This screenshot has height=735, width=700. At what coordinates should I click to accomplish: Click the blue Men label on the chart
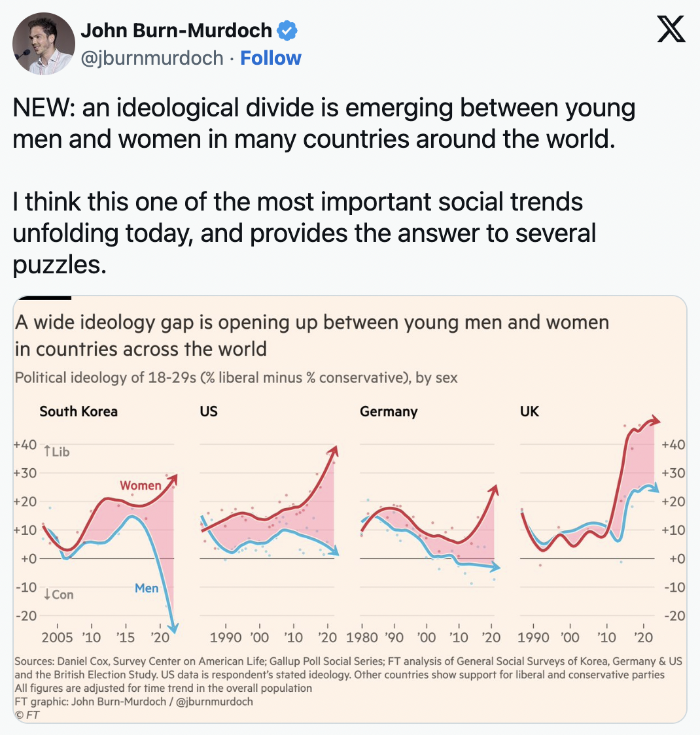(147, 588)
